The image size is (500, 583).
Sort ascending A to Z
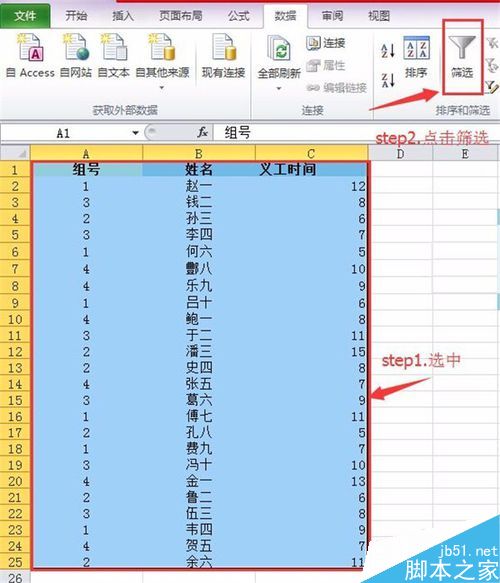[x=388, y=51]
